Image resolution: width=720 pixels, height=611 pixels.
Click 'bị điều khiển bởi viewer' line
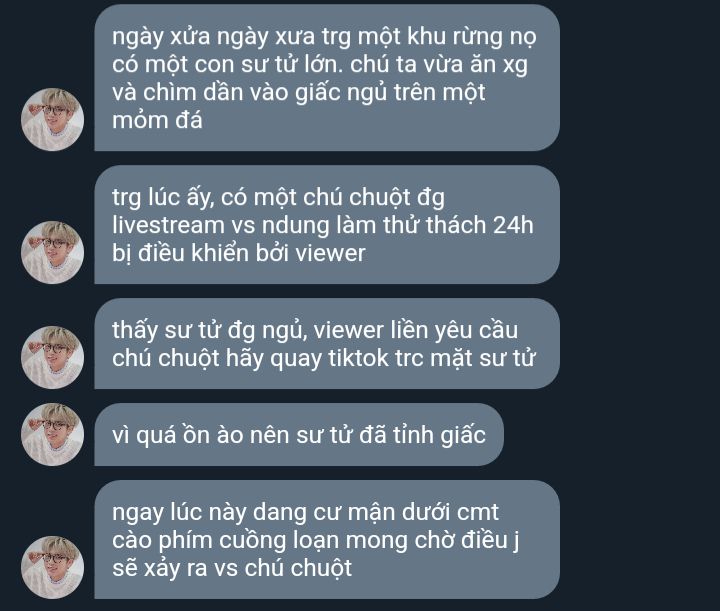pyautogui.click(x=239, y=253)
